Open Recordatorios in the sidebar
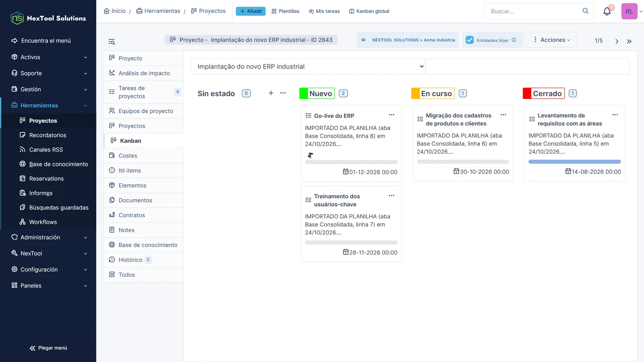The width and height of the screenshot is (644, 362). click(48, 135)
